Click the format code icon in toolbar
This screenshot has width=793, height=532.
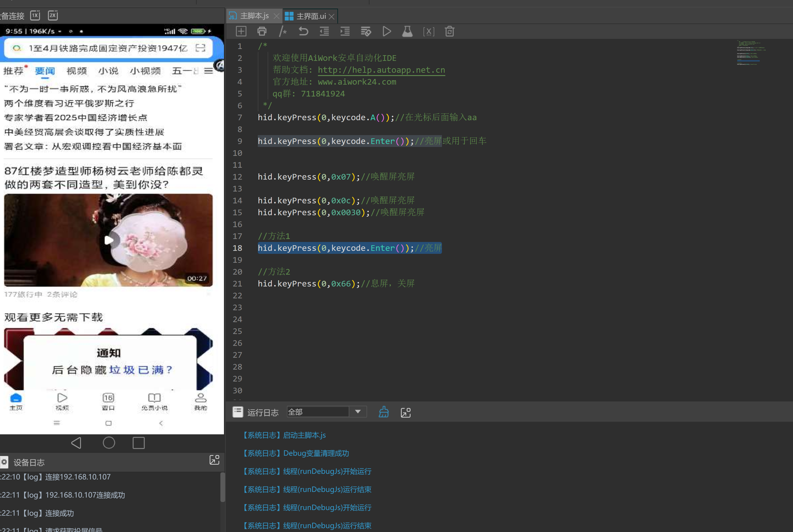click(x=366, y=31)
